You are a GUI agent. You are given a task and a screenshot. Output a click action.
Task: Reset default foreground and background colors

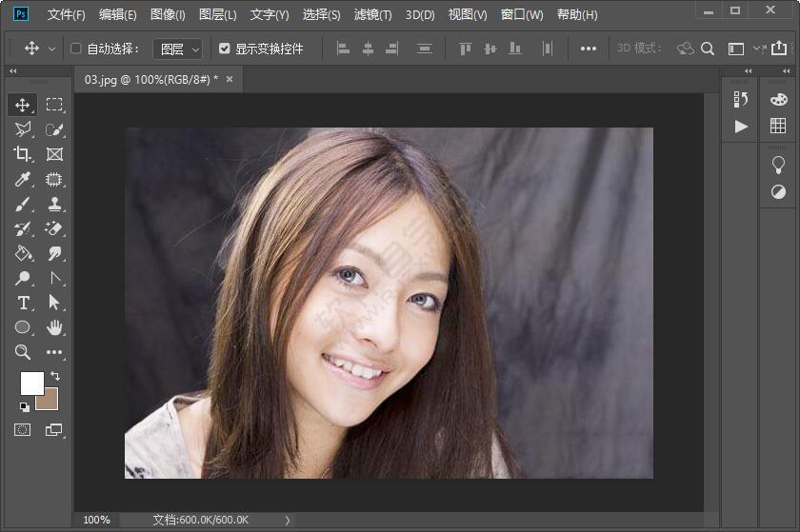25,406
